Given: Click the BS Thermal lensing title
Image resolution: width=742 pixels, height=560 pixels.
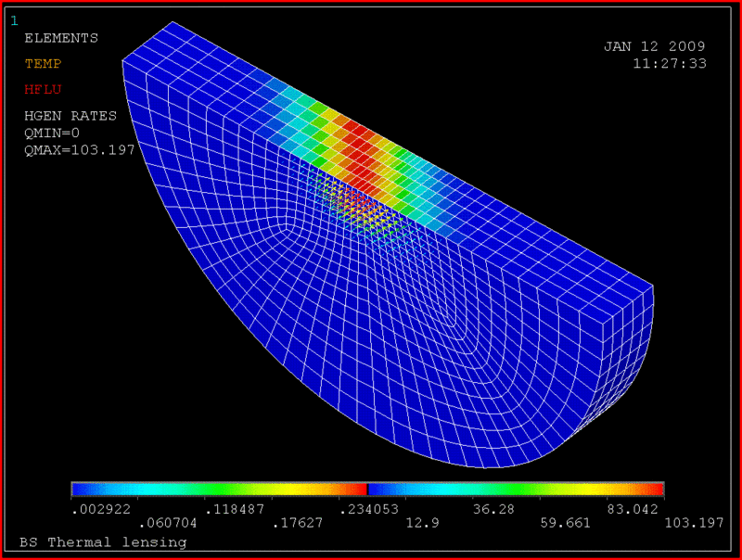Looking at the screenshot, I should coord(103,542).
